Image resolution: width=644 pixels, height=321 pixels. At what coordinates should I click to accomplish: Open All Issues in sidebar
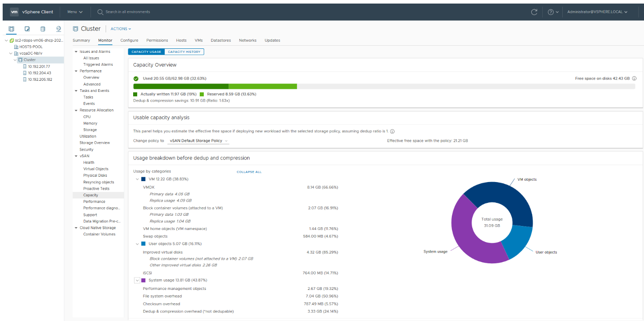pyautogui.click(x=91, y=58)
